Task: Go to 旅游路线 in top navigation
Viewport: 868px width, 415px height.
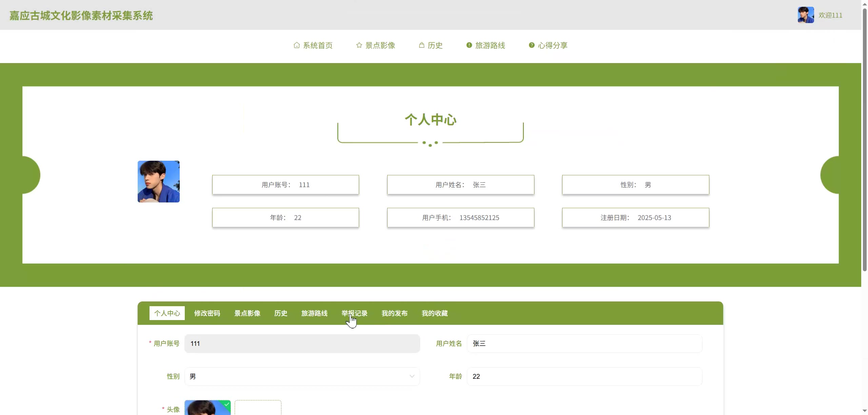Action: [490, 45]
